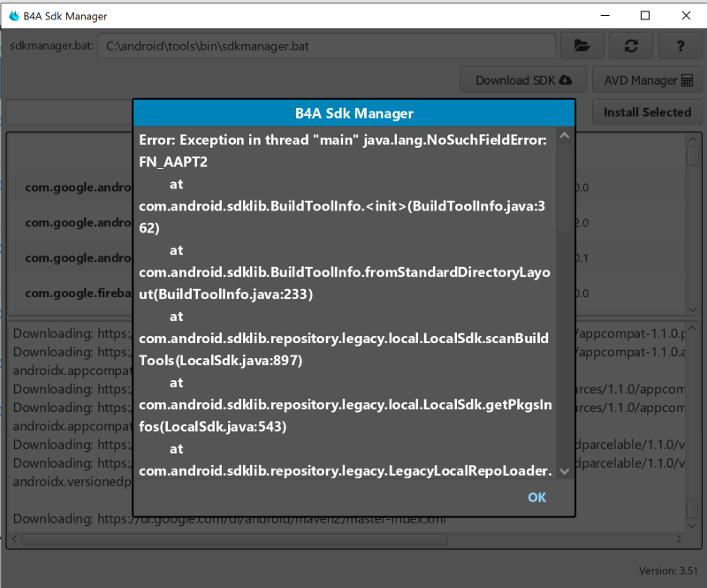707x588 pixels.
Task: Open the folder browse icon for sdkmanager.bat
Action: 582,46
